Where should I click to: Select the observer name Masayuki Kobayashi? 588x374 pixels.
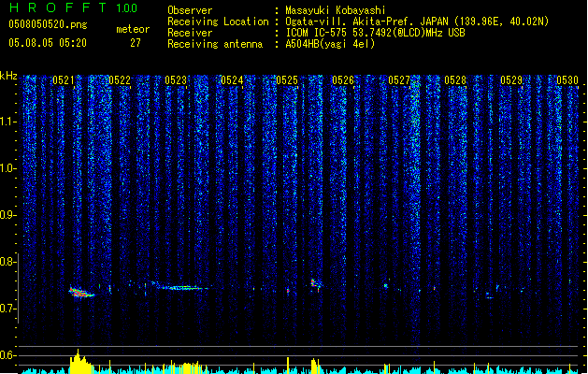coord(336,10)
